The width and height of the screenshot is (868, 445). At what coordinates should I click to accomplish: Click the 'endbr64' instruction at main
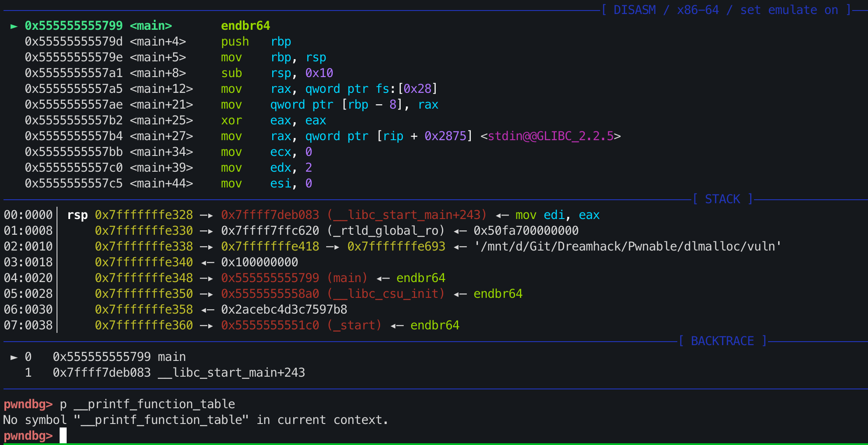click(245, 26)
